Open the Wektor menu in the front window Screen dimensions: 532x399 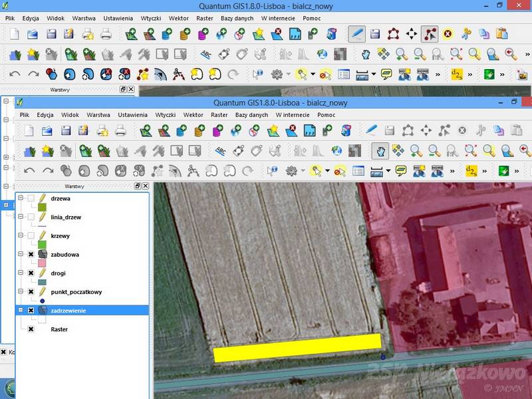[193, 115]
